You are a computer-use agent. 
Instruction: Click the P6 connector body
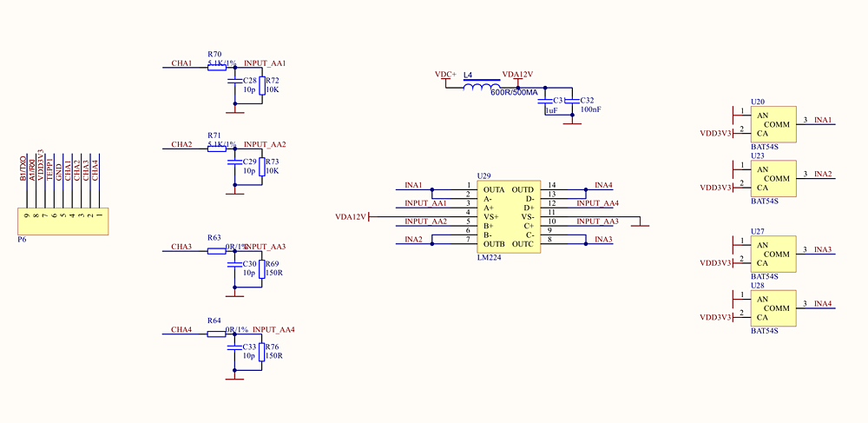pyautogui.click(x=62, y=221)
